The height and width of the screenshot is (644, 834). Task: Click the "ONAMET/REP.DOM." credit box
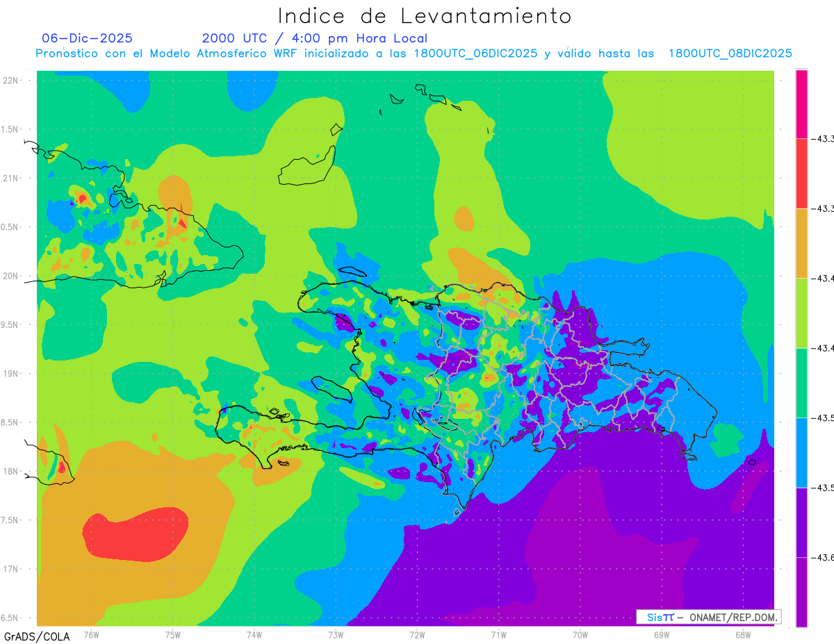pyautogui.click(x=709, y=617)
